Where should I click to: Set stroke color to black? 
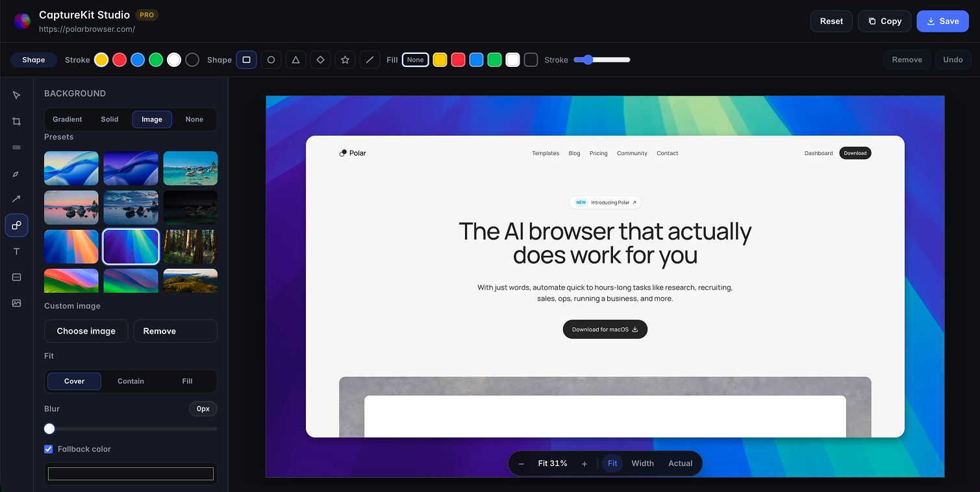(192, 60)
